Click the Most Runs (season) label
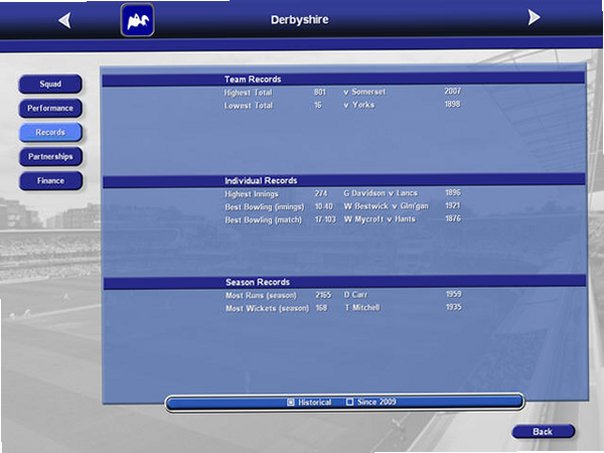 tap(261, 296)
